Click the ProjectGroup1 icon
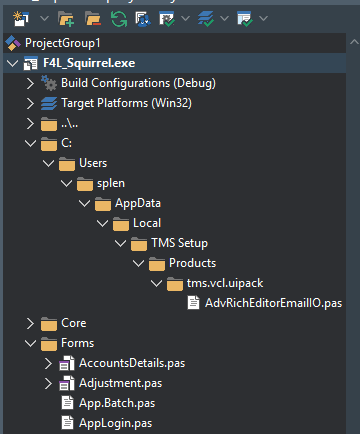The height and width of the screenshot is (434, 360). click(x=13, y=43)
